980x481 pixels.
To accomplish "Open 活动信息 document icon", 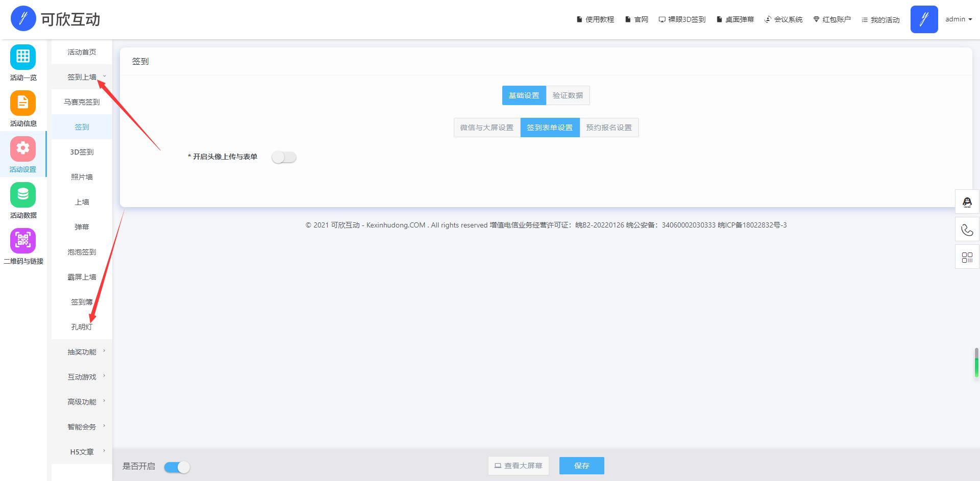I will click(x=23, y=103).
